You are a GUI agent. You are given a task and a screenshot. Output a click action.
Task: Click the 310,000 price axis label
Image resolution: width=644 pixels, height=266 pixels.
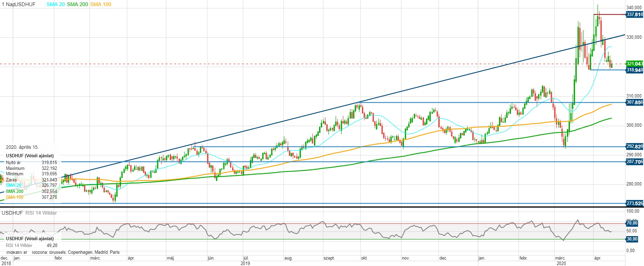point(634,96)
